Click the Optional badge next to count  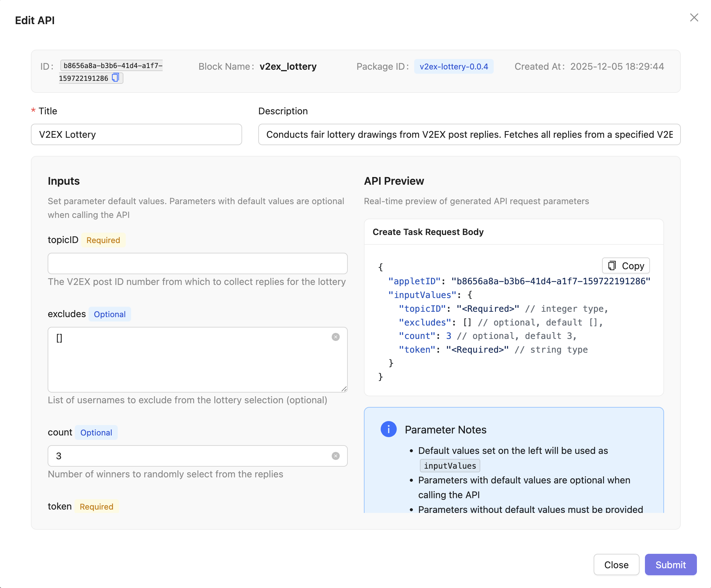[96, 432]
